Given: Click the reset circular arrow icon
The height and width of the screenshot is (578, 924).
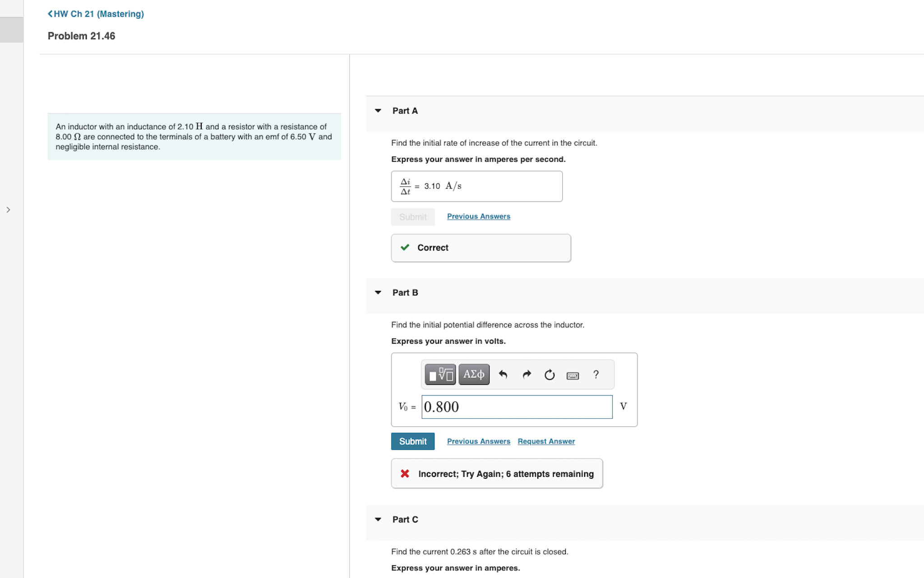Looking at the screenshot, I should point(550,375).
